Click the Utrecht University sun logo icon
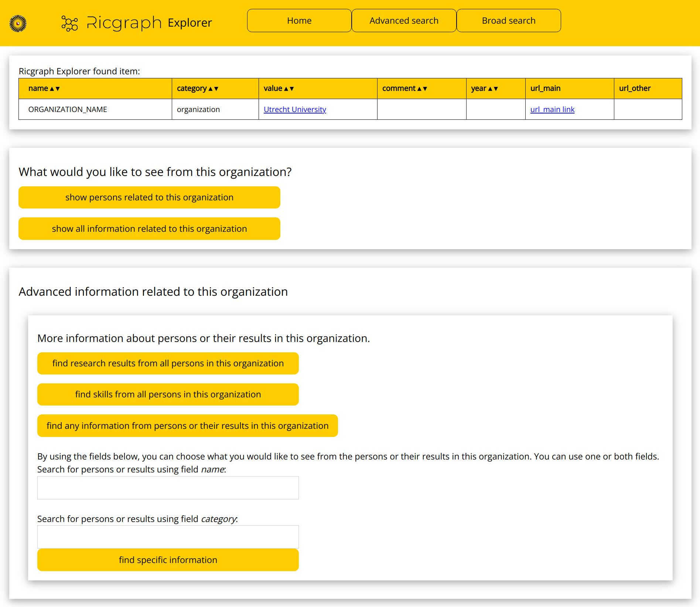This screenshot has width=700, height=607. pos(18,23)
